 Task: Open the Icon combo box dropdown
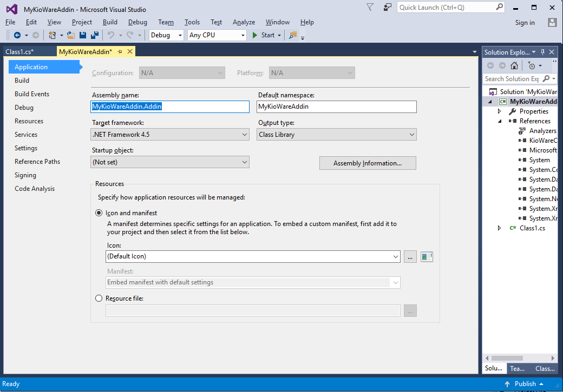point(395,257)
